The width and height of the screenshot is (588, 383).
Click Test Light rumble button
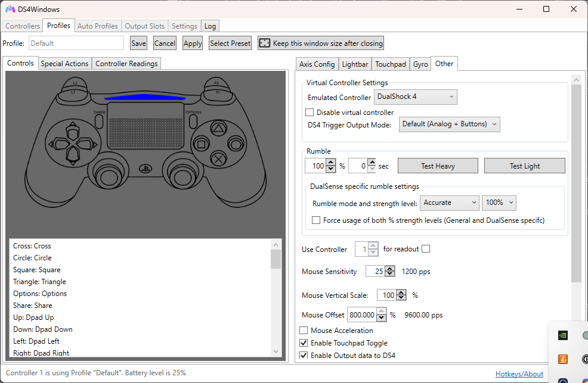coord(525,166)
